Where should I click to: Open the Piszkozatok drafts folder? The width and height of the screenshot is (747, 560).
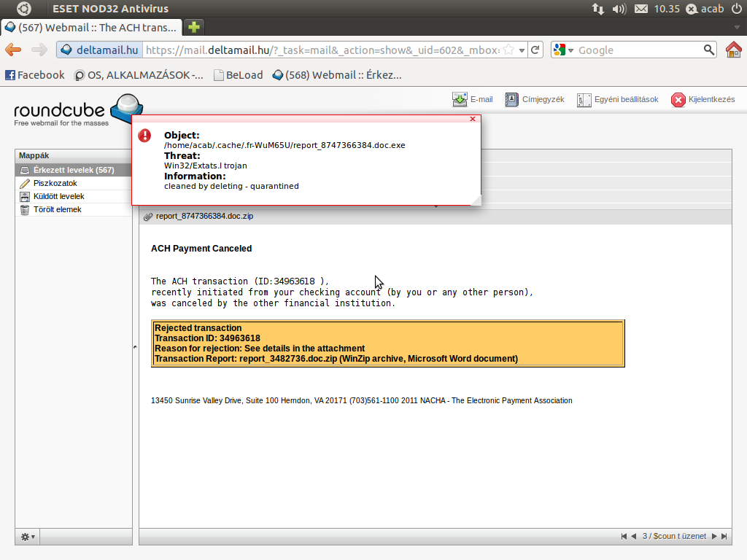pyautogui.click(x=74, y=183)
